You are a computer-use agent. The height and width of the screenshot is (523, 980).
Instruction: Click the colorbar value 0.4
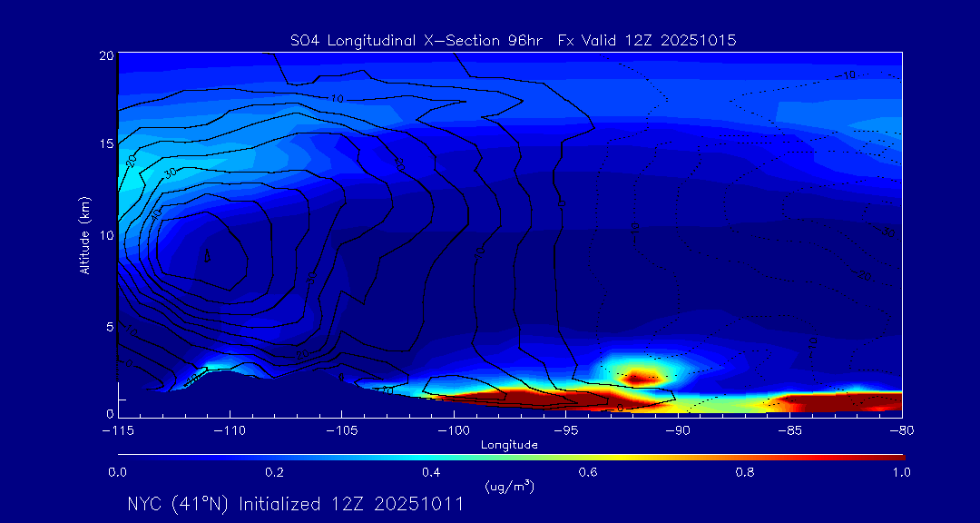[432, 472]
